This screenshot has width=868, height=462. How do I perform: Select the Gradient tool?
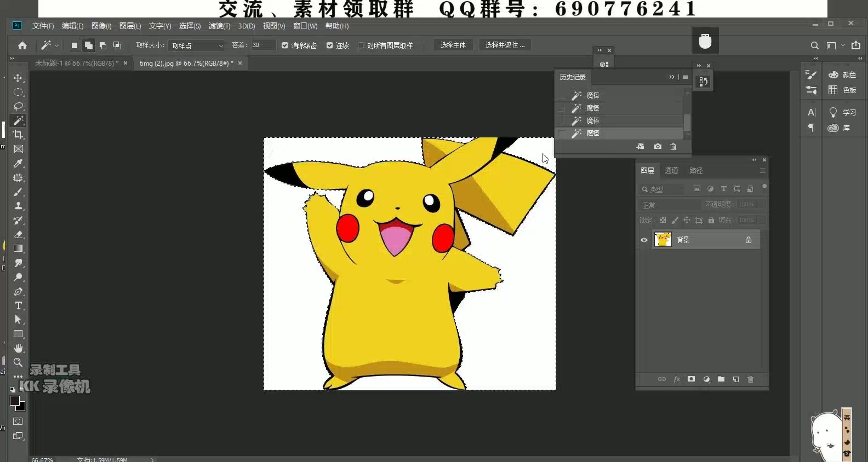coord(18,249)
